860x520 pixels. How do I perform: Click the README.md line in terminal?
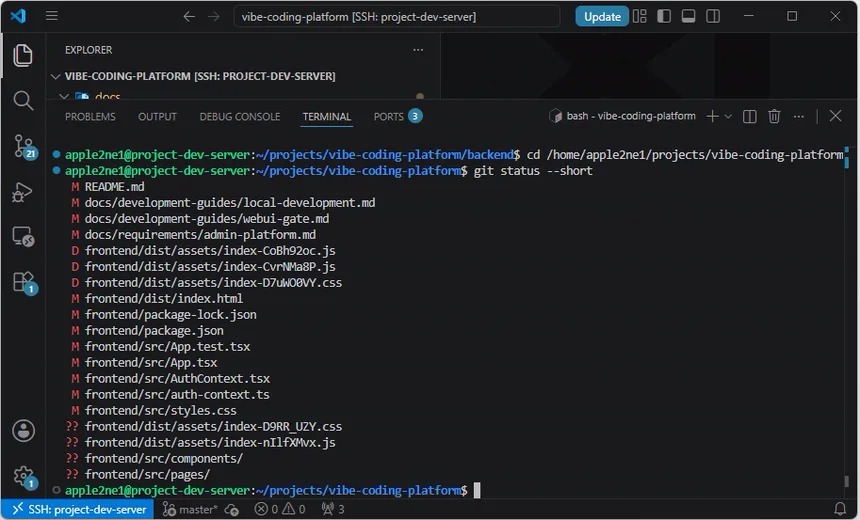click(115, 187)
